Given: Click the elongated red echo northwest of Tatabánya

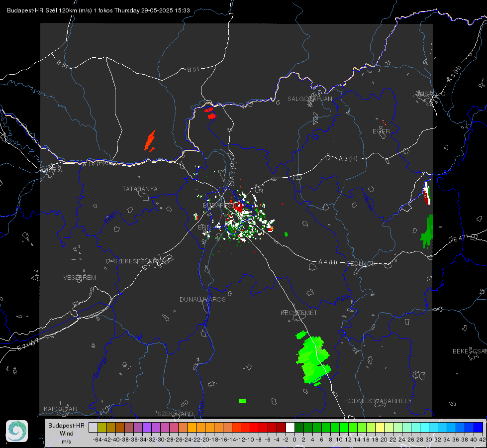Looking at the screenshot, I should click(150, 140).
